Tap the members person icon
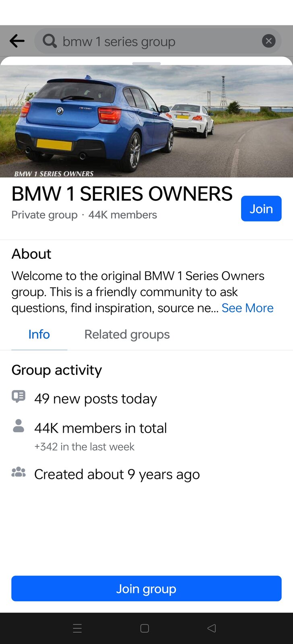Viewport: 293px width, 644px height. click(19, 426)
